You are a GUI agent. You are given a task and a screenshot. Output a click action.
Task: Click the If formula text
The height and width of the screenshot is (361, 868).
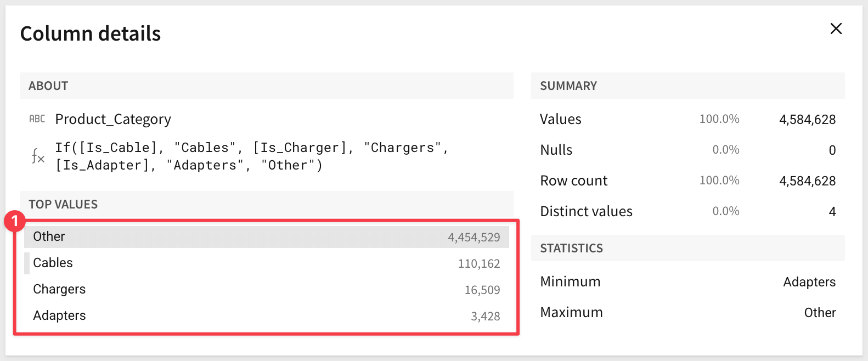coord(251,156)
